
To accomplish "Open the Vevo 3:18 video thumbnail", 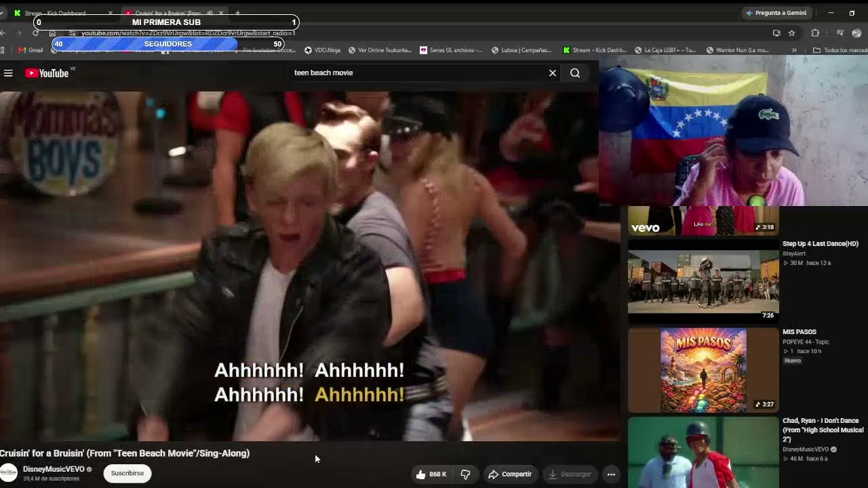I will pyautogui.click(x=703, y=220).
